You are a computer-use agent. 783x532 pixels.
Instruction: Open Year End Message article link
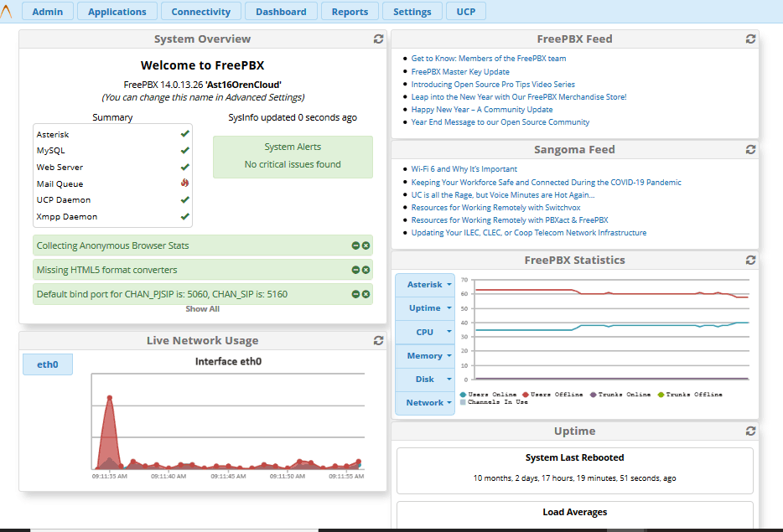coord(500,121)
